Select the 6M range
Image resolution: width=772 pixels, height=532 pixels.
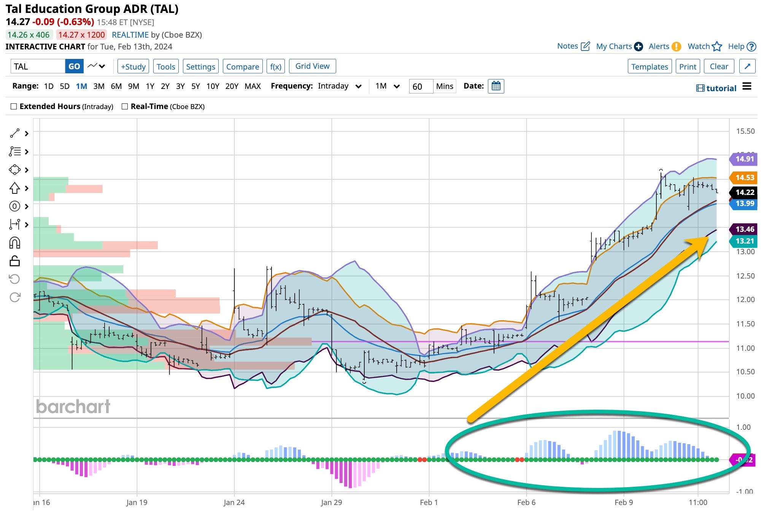click(116, 86)
